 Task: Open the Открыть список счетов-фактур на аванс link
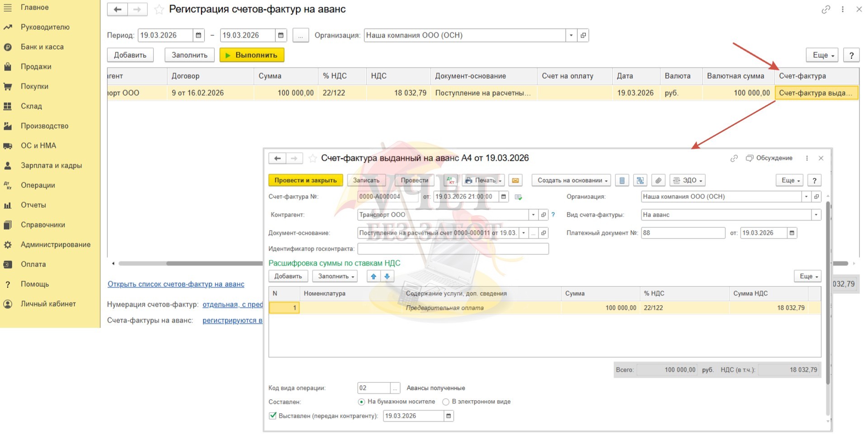click(x=176, y=284)
